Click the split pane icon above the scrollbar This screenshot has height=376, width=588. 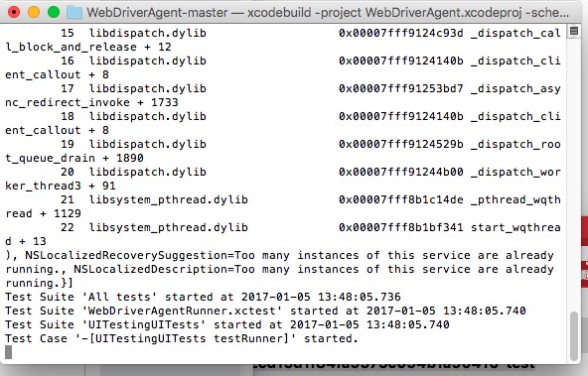coord(573,31)
